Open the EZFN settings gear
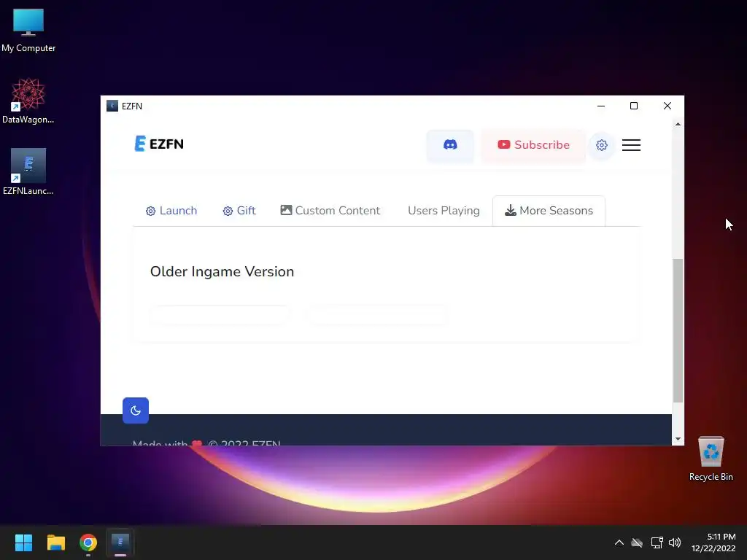 [x=602, y=145]
